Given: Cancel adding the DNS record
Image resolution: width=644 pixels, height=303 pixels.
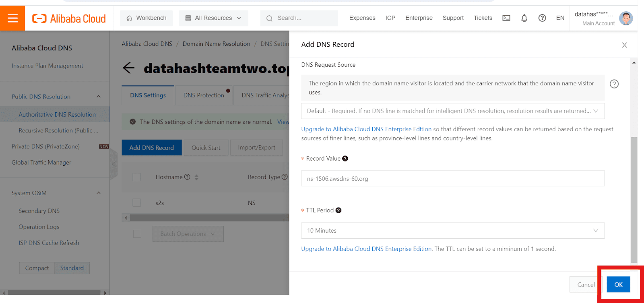Looking at the screenshot, I should [x=586, y=284].
